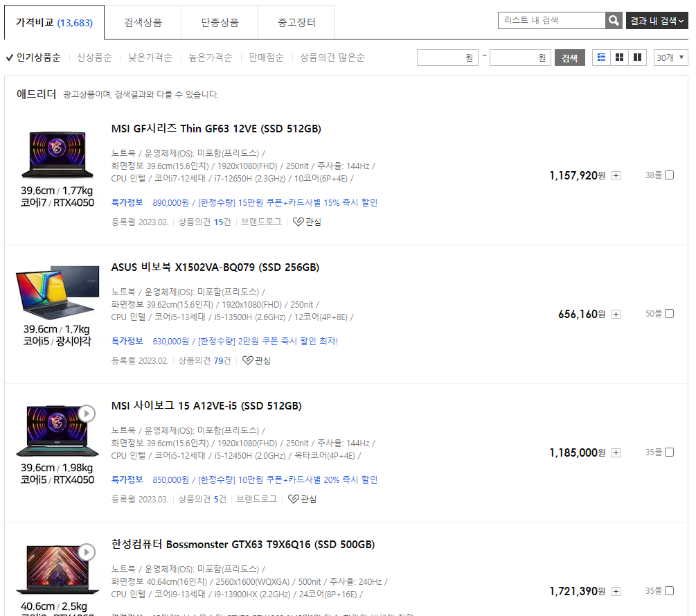Focus the 리스트 내 검색 field

pos(552,20)
